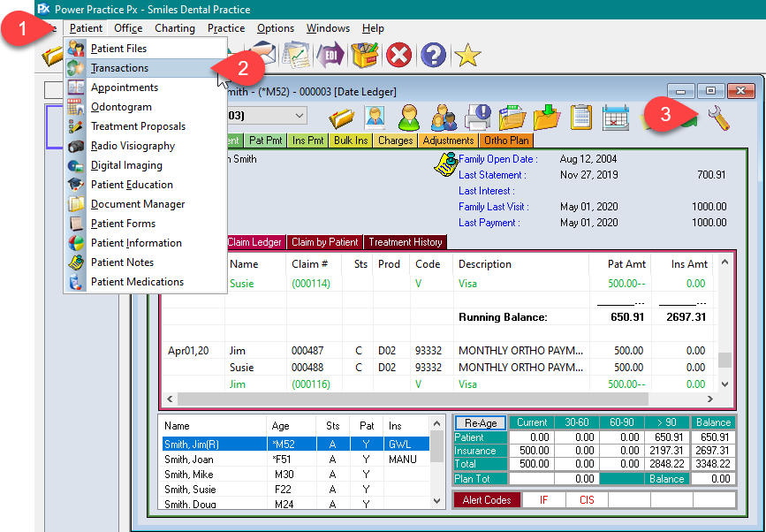Switch to the Pat Pmt tab
The height and width of the screenshot is (532, 766).
click(266, 141)
